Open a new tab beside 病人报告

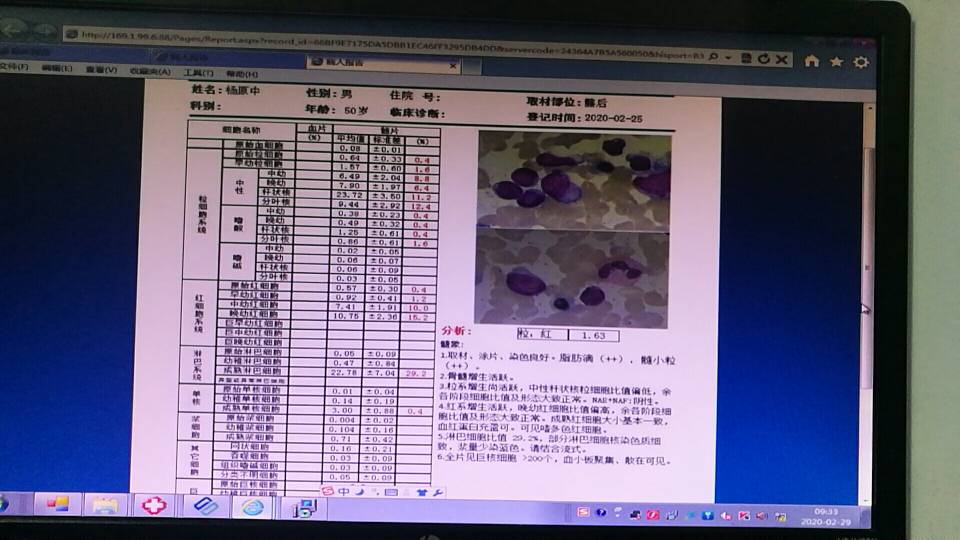(471, 66)
